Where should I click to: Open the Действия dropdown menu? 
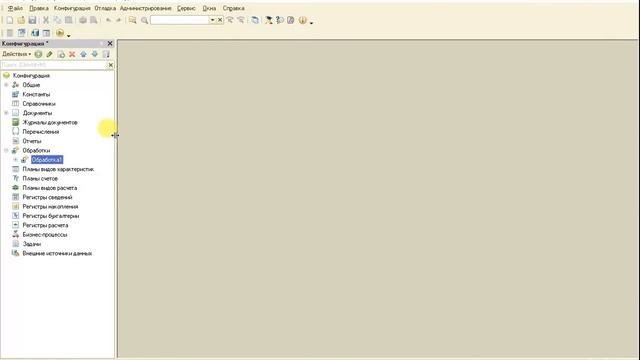tap(17, 54)
